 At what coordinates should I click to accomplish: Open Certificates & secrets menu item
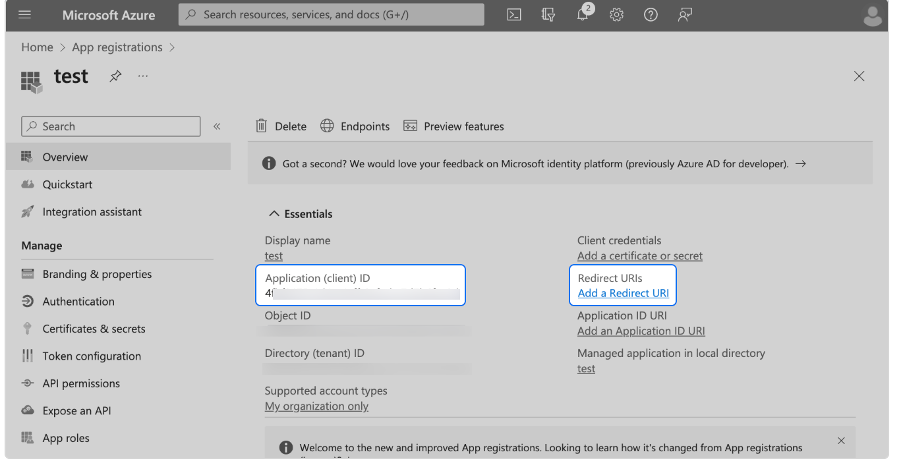pos(93,329)
